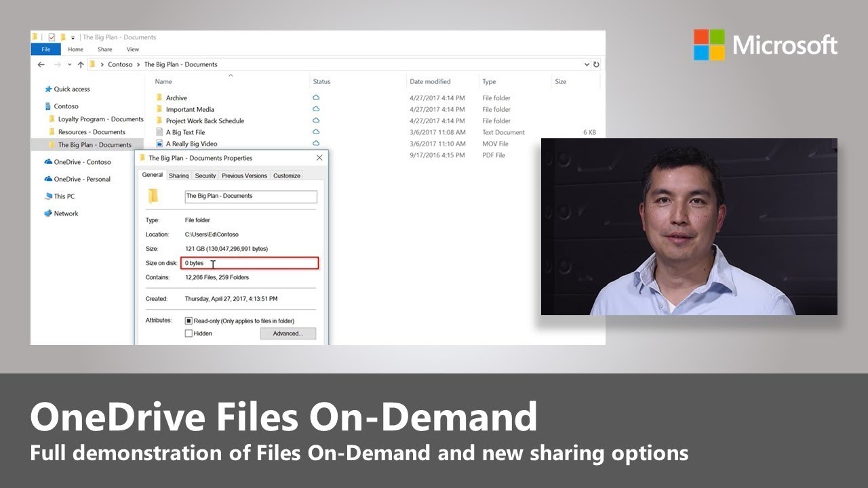Expand the address bar history dropdown

pyautogui.click(x=587, y=65)
